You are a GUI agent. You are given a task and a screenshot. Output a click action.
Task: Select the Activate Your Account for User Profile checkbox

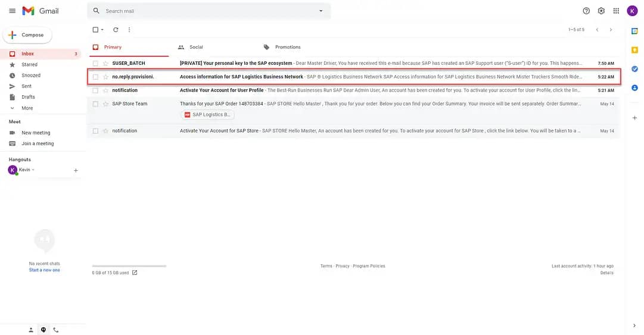(x=95, y=90)
